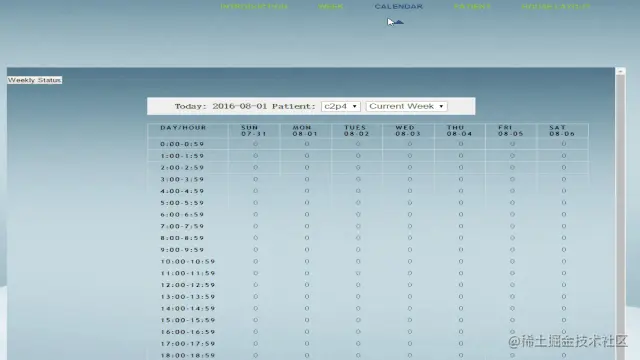Select the WED 08-03 column header
This screenshot has height=360, width=640.
pos(408,131)
